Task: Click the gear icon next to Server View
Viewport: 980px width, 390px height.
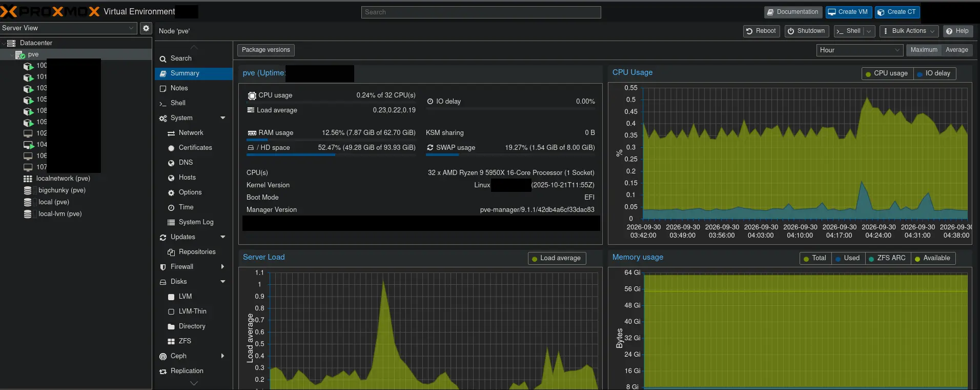Action: click(146, 28)
